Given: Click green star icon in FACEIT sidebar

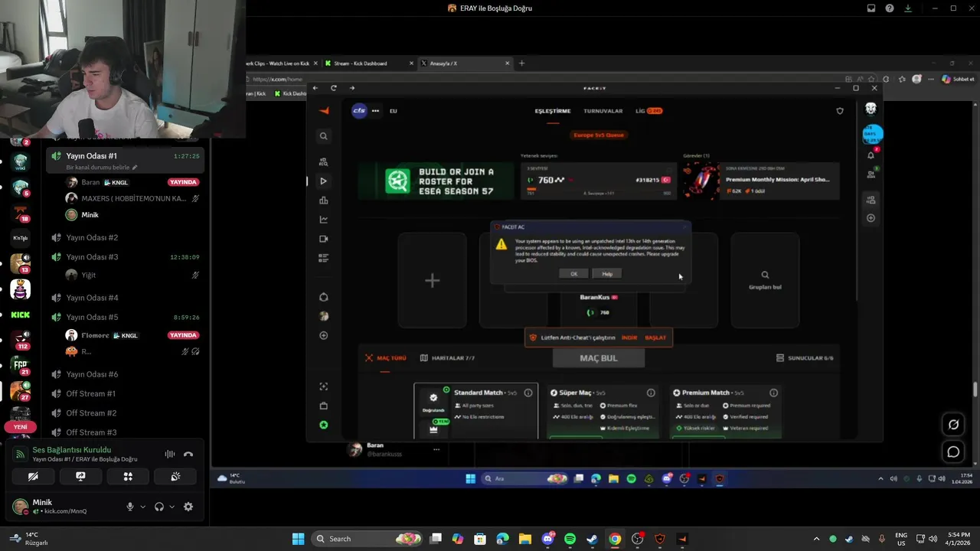Looking at the screenshot, I should pyautogui.click(x=324, y=425).
